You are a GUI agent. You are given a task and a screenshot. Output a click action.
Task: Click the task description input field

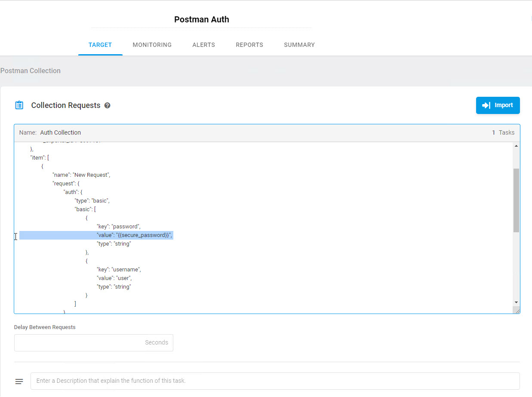(x=275, y=381)
